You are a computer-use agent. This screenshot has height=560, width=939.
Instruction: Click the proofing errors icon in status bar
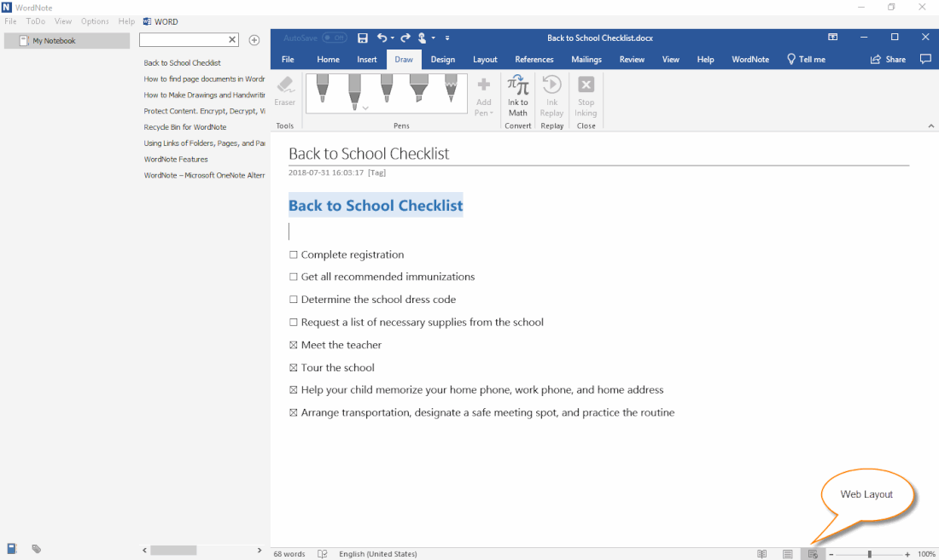coord(322,554)
